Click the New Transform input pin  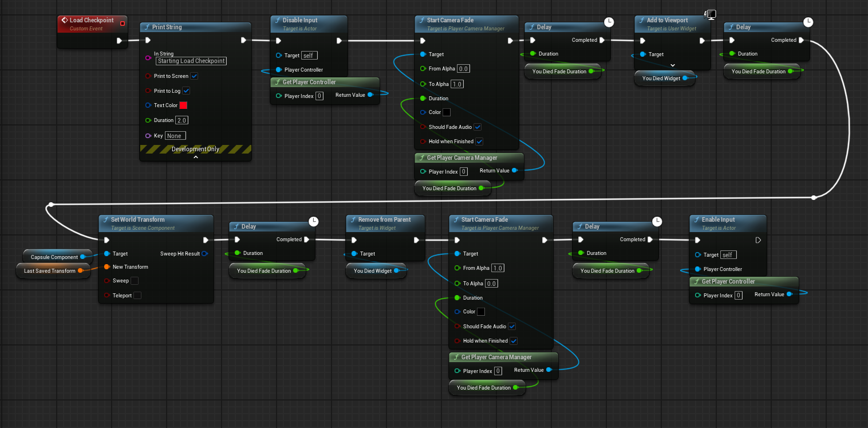coord(107,267)
